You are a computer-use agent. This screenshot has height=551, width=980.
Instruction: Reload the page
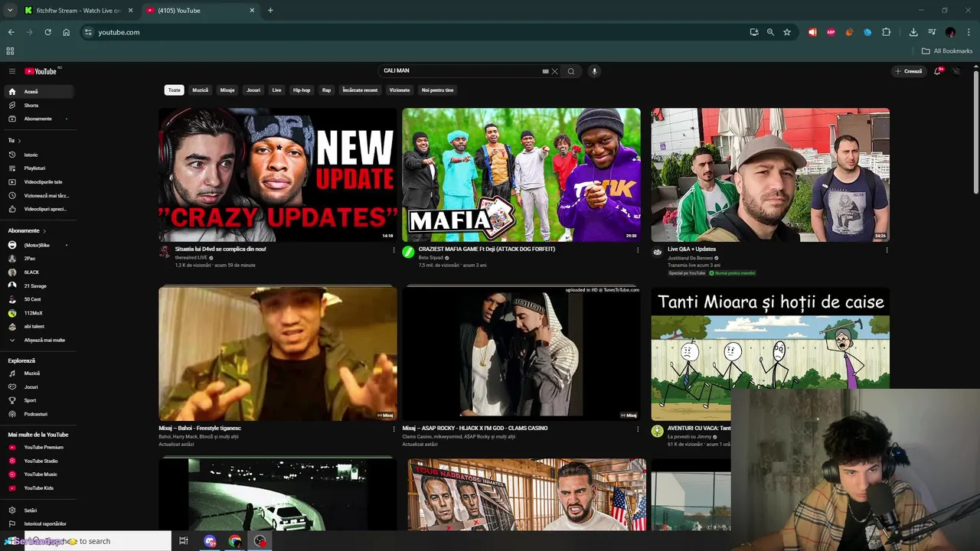click(47, 32)
